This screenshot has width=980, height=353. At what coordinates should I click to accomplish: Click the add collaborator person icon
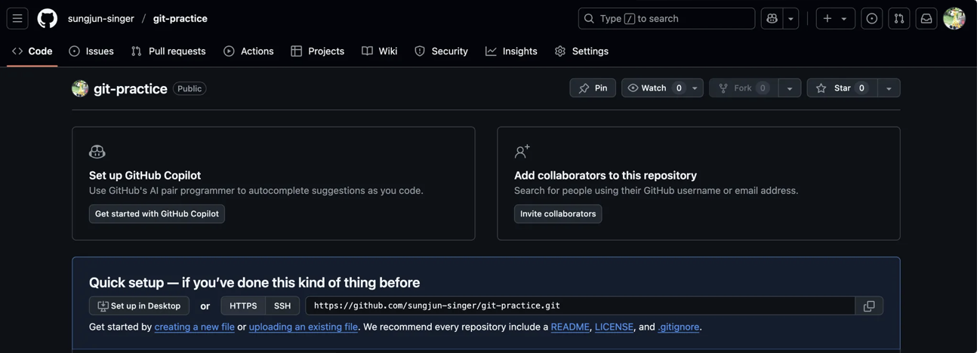pyautogui.click(x=522, y=152)
